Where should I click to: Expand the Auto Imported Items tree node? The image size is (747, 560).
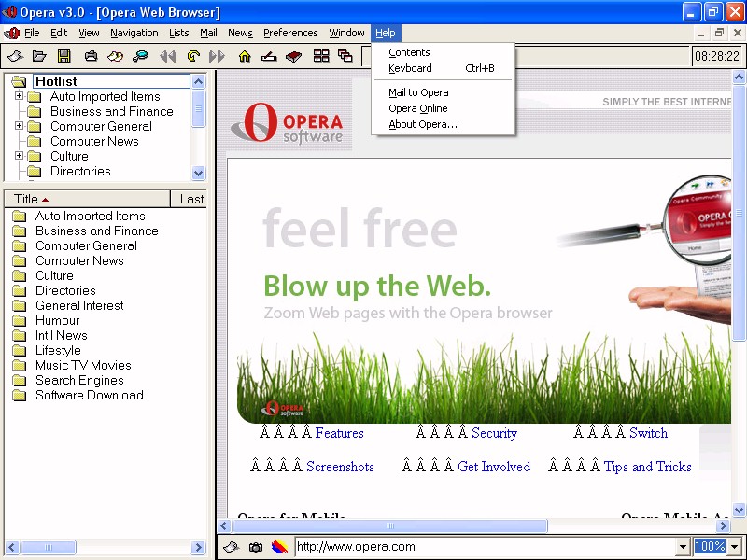(x=19, y=96)
